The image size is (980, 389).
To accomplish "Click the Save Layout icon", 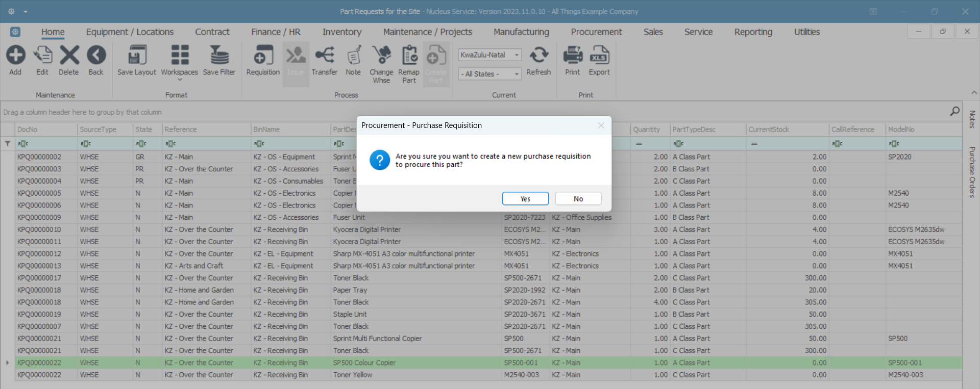I will pos(137,55).
